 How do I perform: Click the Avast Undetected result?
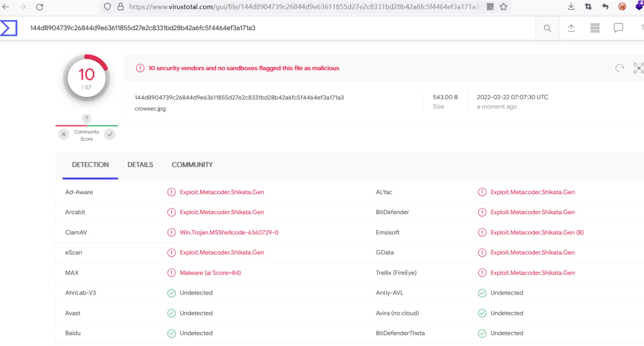pos(196,313)
